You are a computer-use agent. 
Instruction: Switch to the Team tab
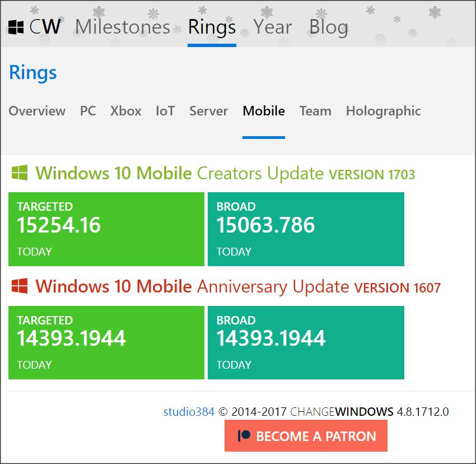pos(315,111)
